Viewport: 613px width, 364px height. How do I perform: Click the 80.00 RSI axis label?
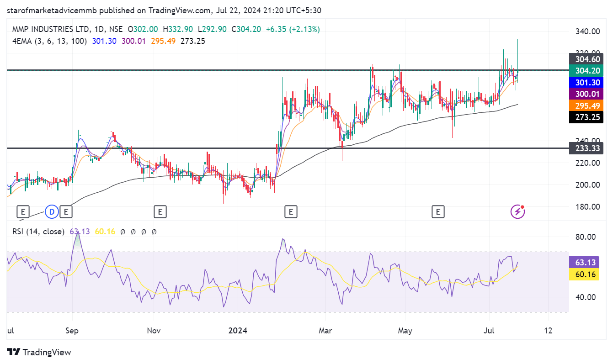click(x=585, y=237)
